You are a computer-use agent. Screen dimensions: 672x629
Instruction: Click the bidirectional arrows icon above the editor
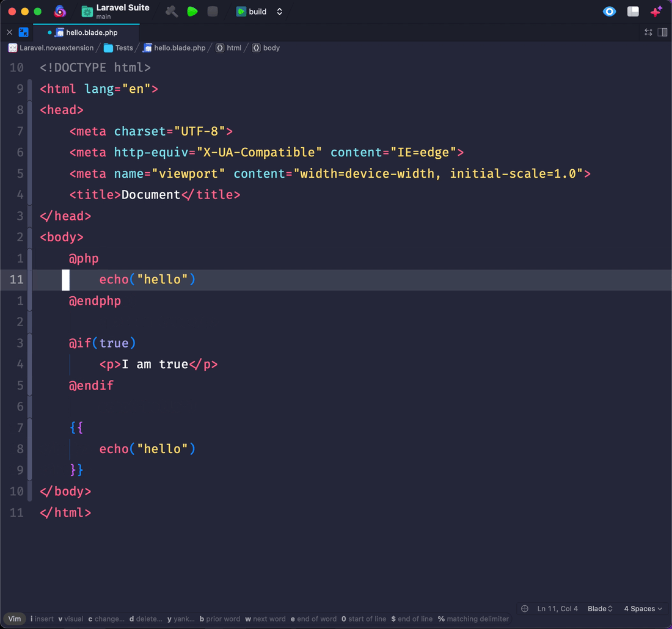coord(648,32)
